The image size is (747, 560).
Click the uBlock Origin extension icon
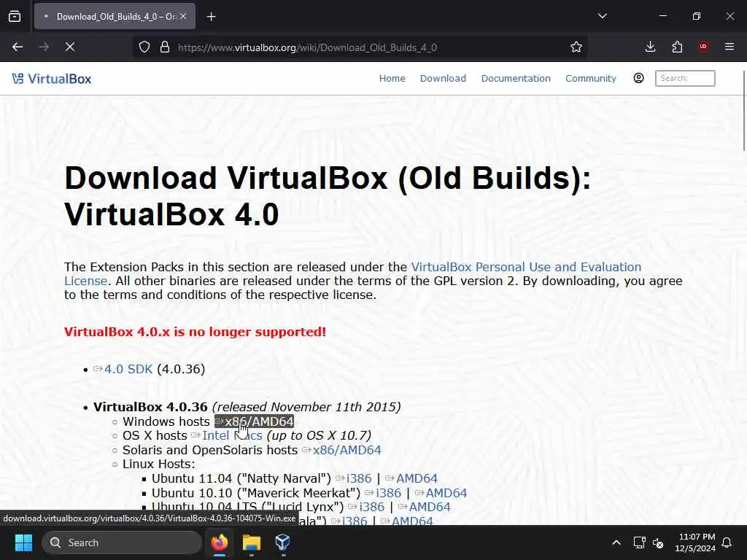(x=703, y=47)
